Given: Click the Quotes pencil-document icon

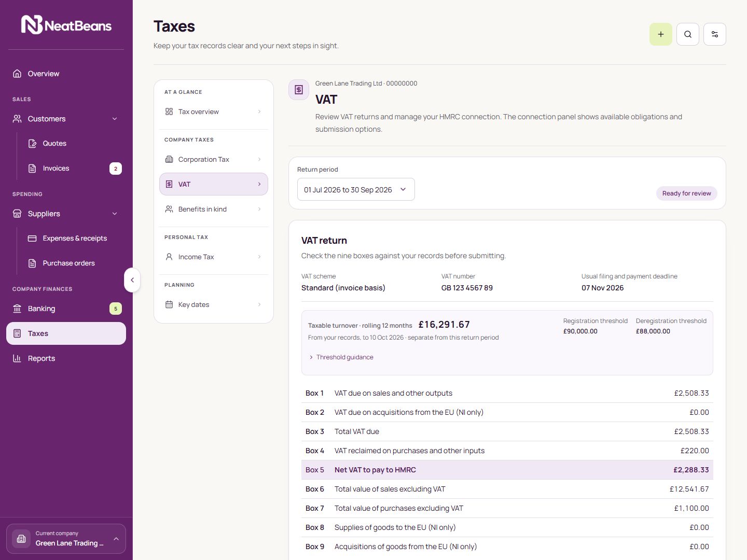Looking at the screenshot, I should pos(32,144).
